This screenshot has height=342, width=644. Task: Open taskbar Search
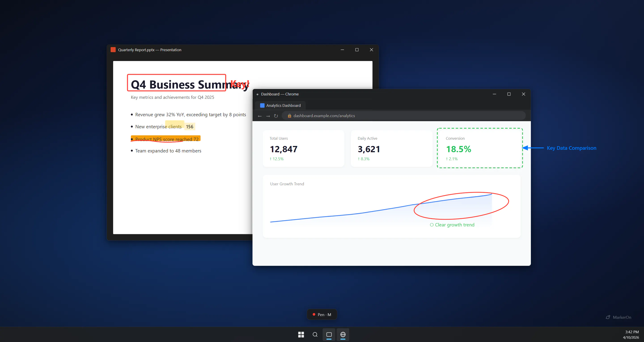click(x=315, y=334)
